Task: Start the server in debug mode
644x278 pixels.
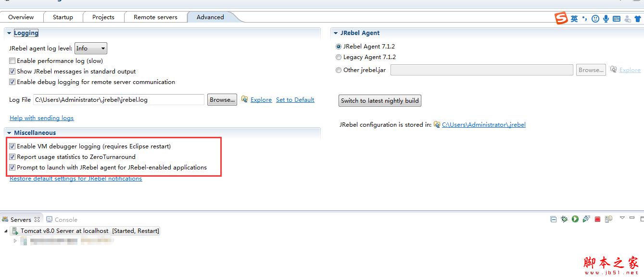Action: click(564, 219)
